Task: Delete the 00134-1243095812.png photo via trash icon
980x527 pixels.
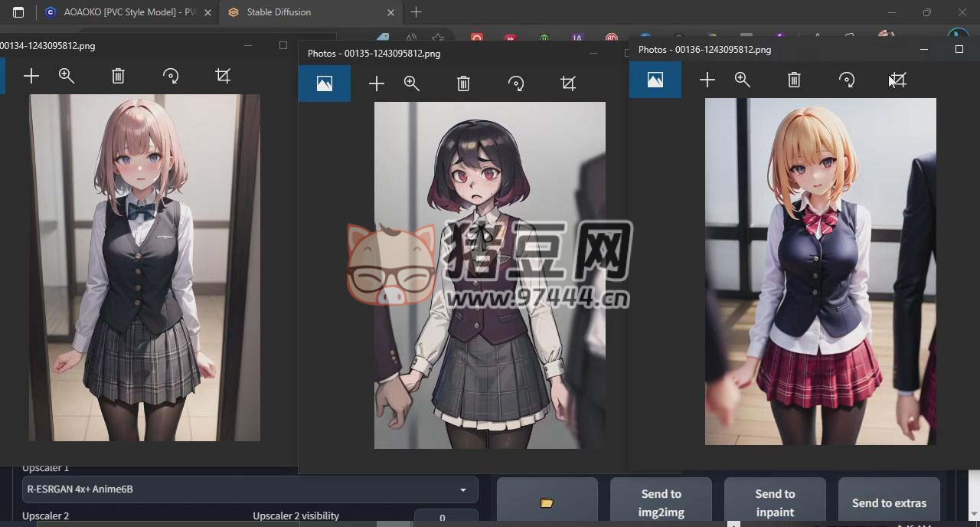Action: click(118, 76)
